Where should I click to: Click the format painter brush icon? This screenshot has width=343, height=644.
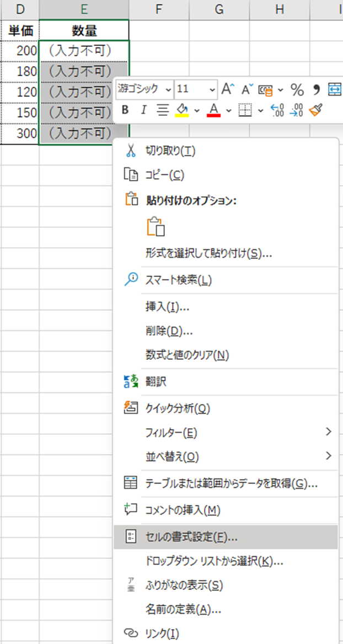pos(315,110)
